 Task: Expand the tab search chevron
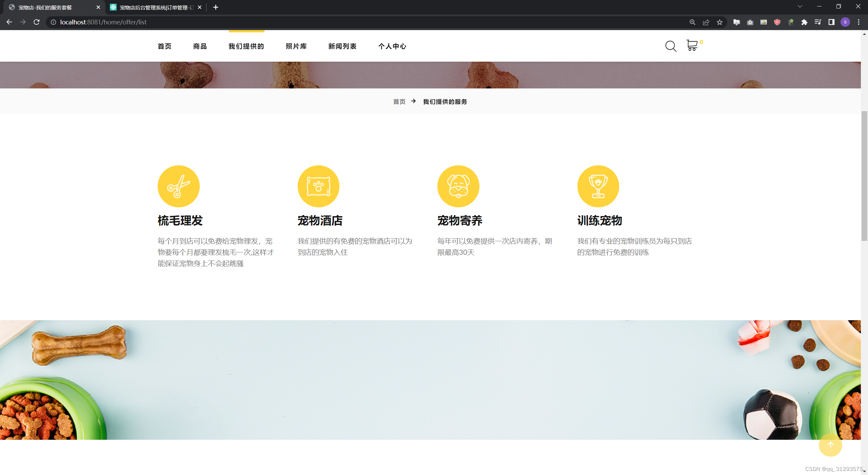[x=800, y=6]
